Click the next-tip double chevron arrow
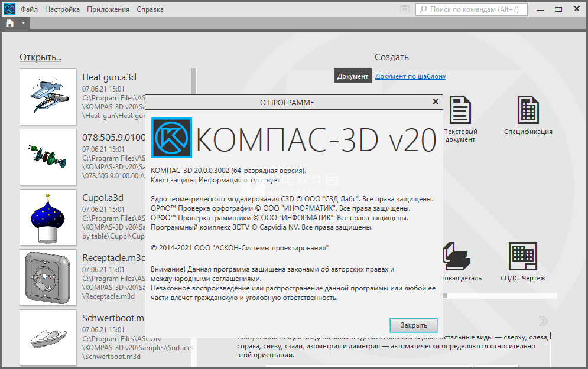This screenshot has width=588, height=369. (543, 321)
